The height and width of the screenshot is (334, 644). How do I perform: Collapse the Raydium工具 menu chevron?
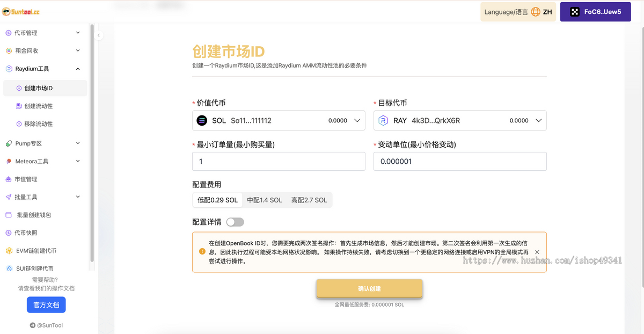78,69
